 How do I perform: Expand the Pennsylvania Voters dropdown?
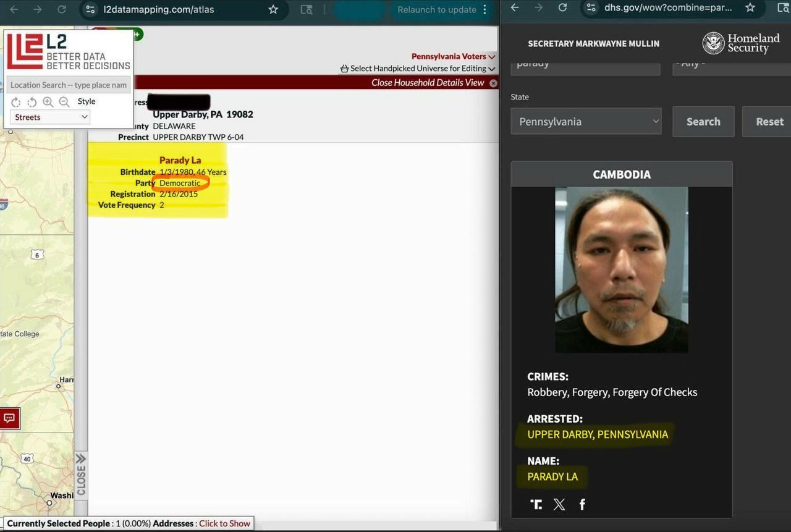pyautogui.click(x=453, y=56)
